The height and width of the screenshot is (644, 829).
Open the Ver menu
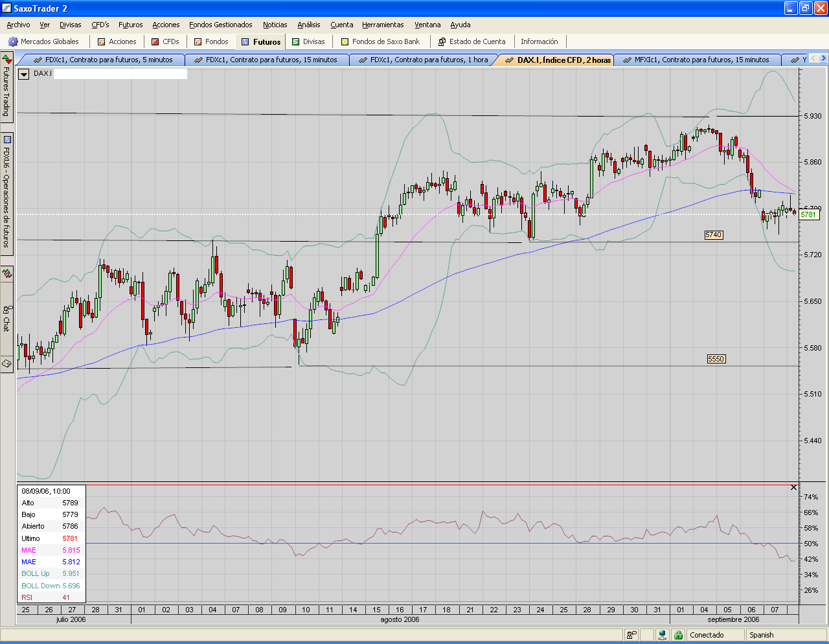coord(45,25)
